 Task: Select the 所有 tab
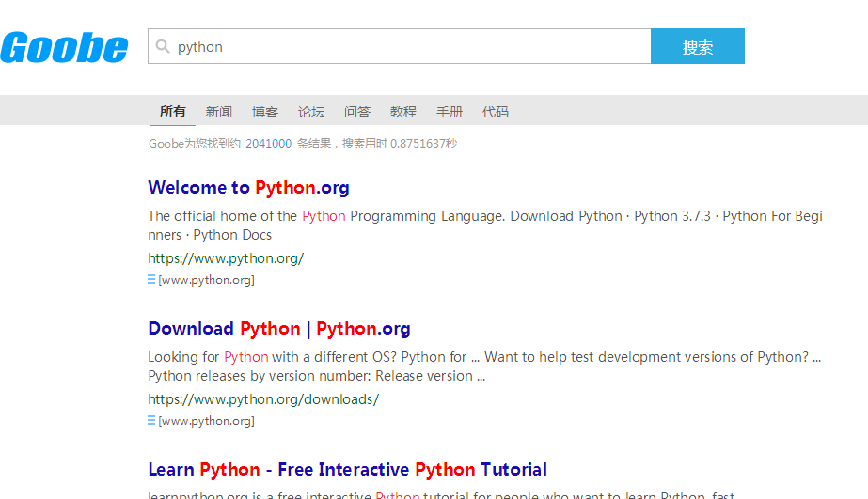[x=173, y=111]
